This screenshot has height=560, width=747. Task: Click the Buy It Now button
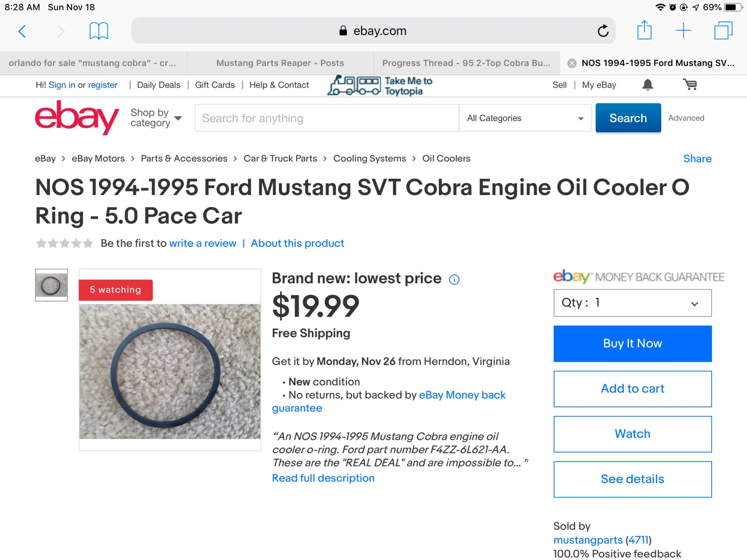point(633,344)
